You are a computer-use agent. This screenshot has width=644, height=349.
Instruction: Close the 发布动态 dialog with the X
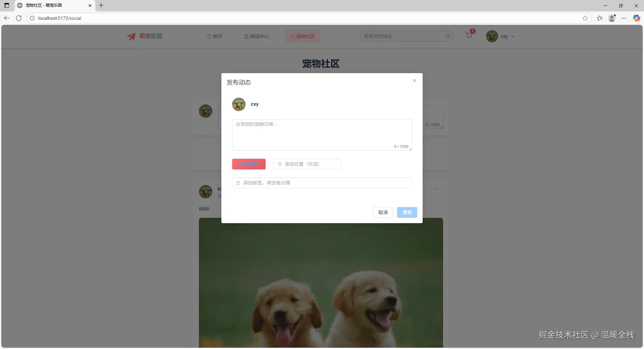(x=415, y=81)
